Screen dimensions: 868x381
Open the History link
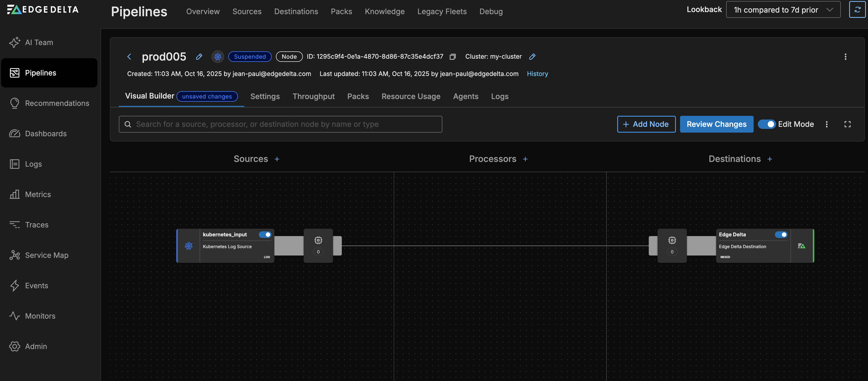click(537, 74)
